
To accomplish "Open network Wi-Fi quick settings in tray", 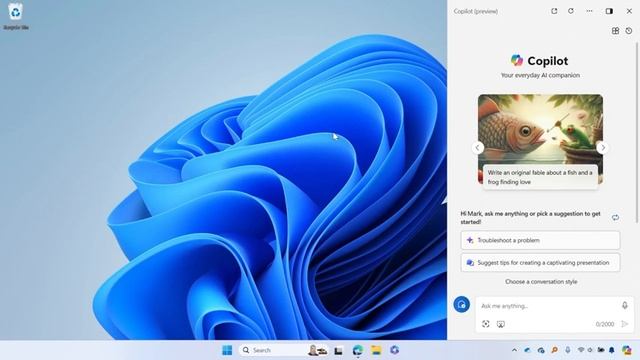I will [x=581, y=350].
